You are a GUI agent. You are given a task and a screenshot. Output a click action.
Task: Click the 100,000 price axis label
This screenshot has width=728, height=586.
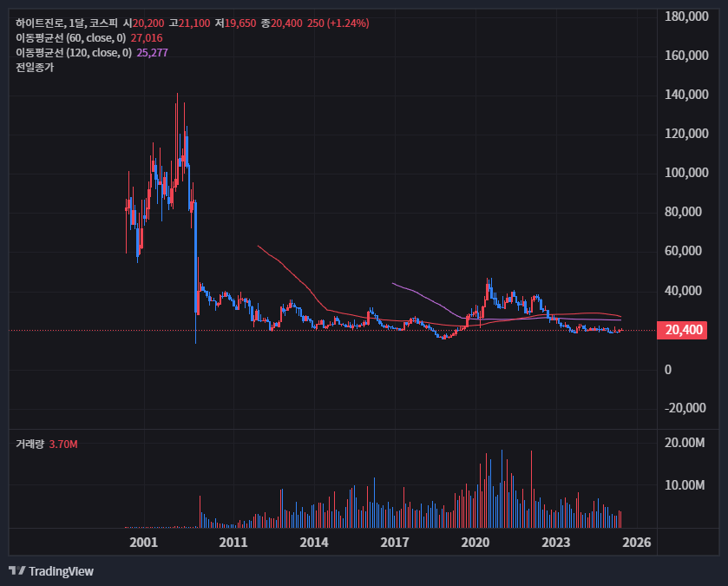click(686, 173)
